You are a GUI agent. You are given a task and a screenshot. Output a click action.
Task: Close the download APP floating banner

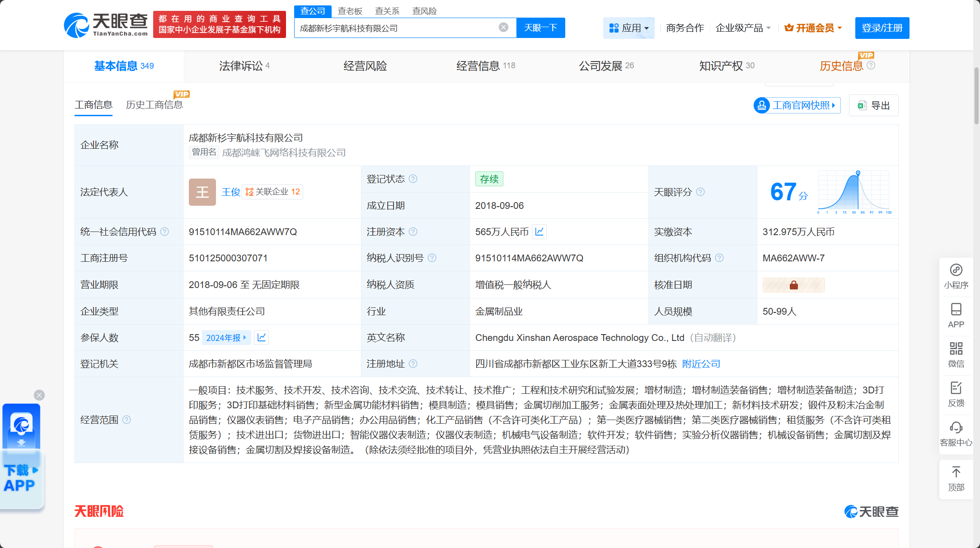(x=39, y=395)
